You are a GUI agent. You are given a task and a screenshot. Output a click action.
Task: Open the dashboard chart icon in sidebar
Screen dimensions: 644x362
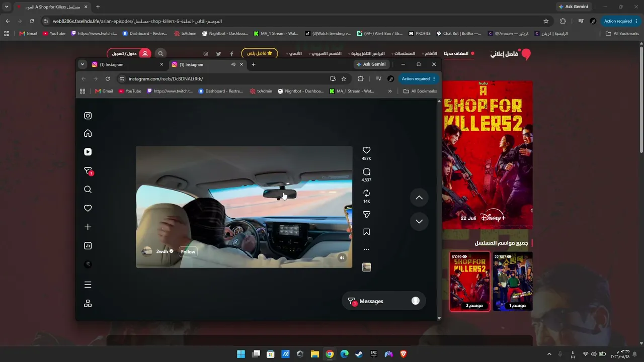coord(88,246)
